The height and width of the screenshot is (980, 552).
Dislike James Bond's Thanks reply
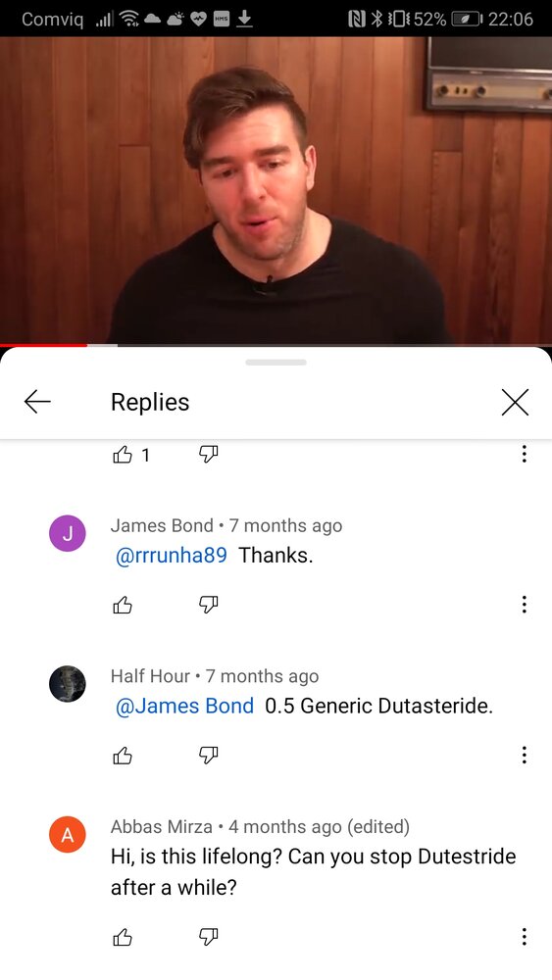coord(209,605)
